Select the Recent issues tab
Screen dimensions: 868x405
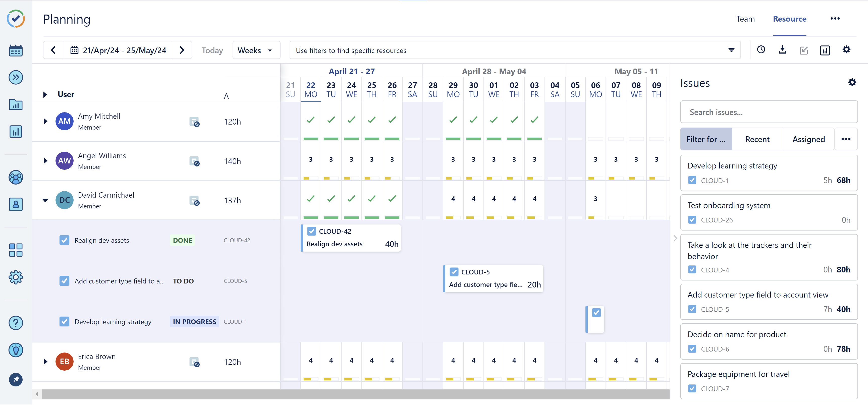click(x=757, y=139)
